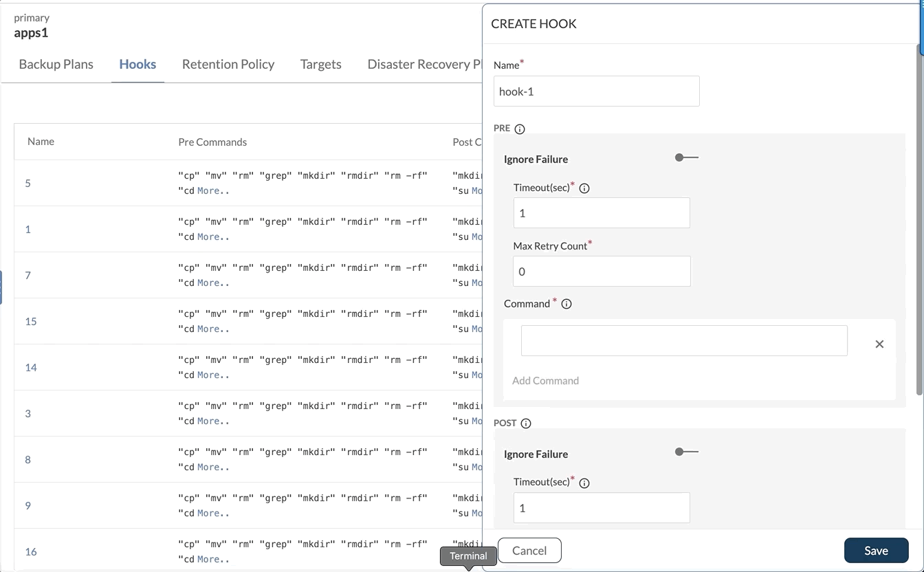Open hook named 8
The height and width of the screenshot is (572, 924).
pyautogui.click(x=27, y=459)
